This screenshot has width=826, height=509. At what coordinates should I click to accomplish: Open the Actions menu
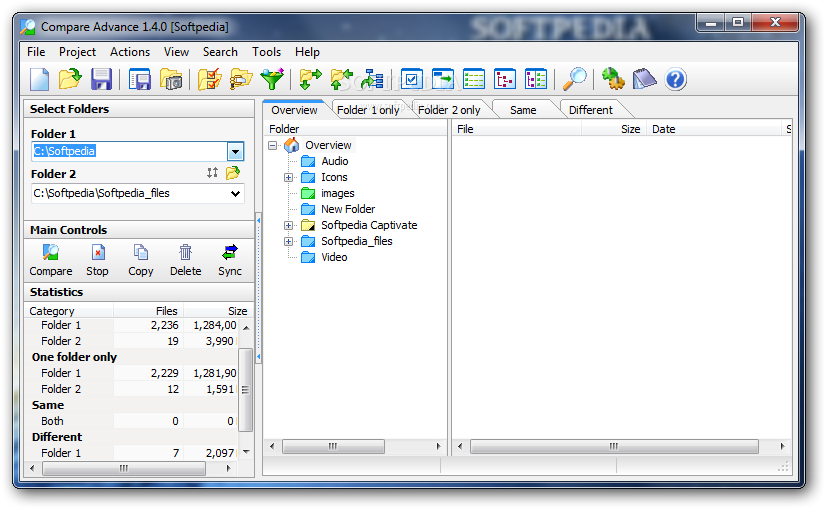tap(130, 52)
